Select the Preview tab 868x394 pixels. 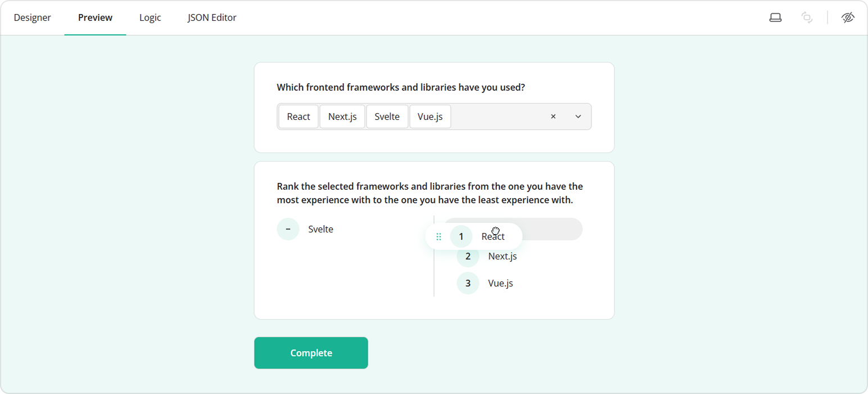coord(95,17)
